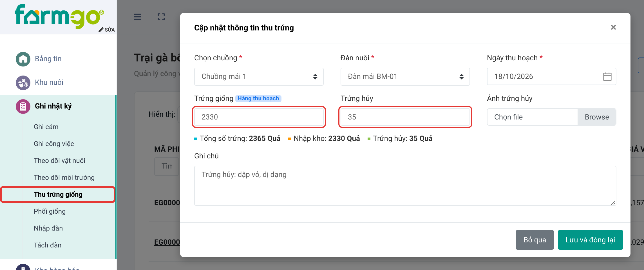Go to Ghi công việc submenu
This screenshot has width=644, height=270.
[x=54, y=144]
